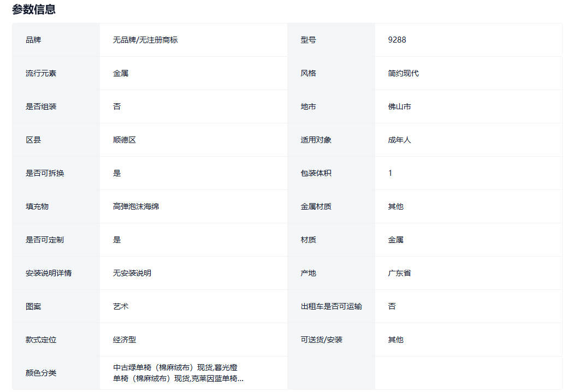This screenshot has width=567, height=392.
Task: Click the pattern value 艺术
Action: tap(121, 306)
